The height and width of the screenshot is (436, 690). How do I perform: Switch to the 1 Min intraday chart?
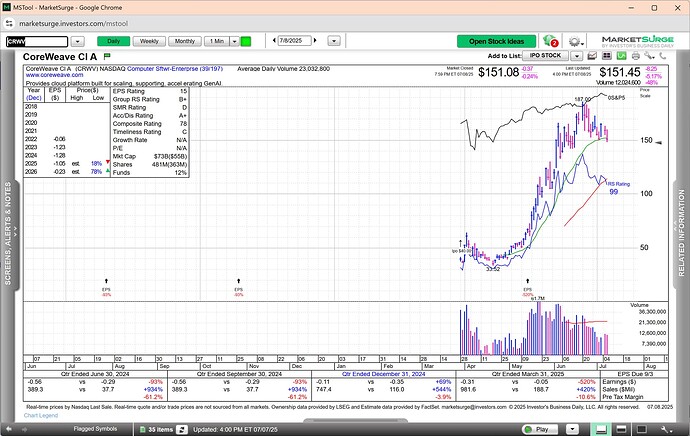point(217,41)
